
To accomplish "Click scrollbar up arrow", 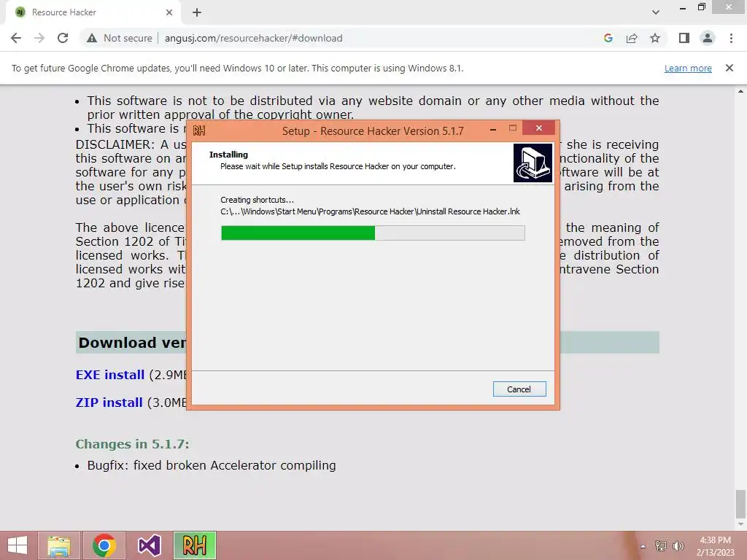I will pyautogui.click(x=740, y=91).
